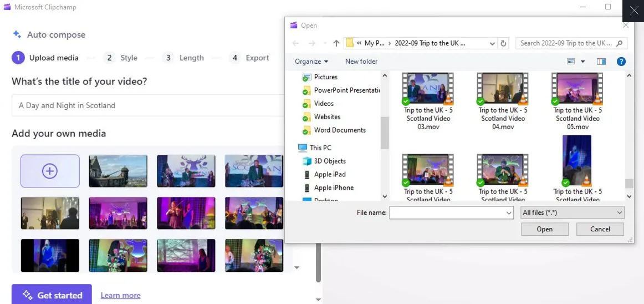Viewport: 644px width, 304px height.
Task: Select This PC in navigation pane
Action: 320,148
